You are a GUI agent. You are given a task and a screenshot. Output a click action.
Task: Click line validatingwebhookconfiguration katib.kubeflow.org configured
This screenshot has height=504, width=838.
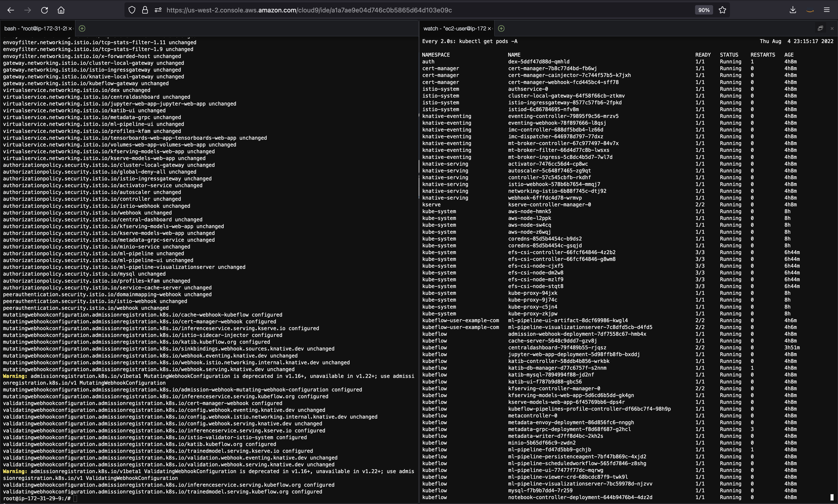140,444
